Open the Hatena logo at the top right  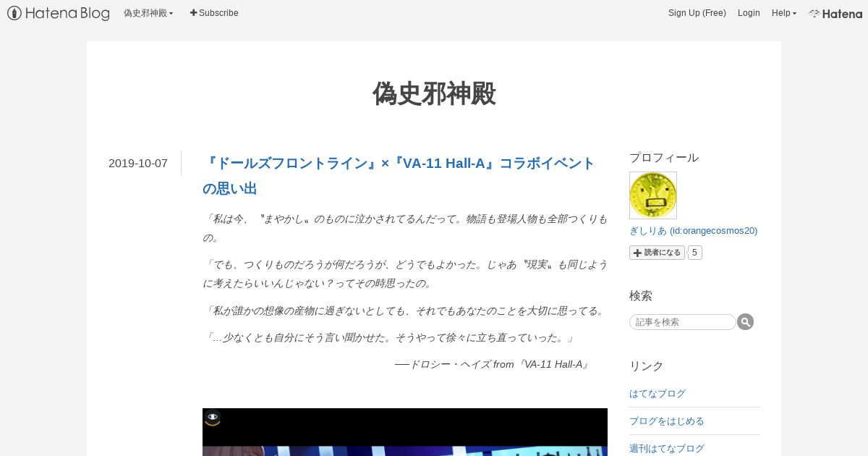[x=835, y=13]
